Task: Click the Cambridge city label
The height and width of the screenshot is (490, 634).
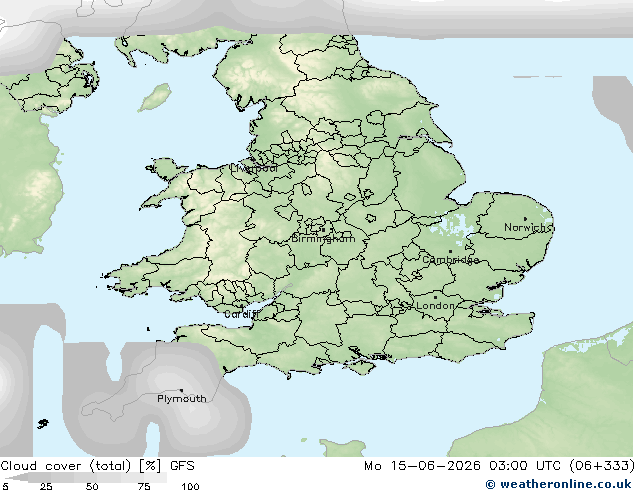Action: point(450,260)
